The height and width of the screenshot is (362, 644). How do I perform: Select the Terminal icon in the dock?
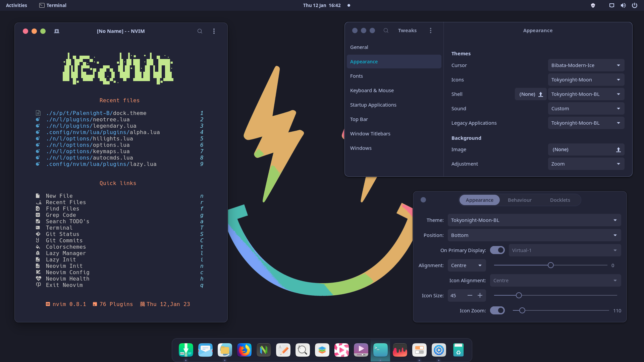coord(380,350)
